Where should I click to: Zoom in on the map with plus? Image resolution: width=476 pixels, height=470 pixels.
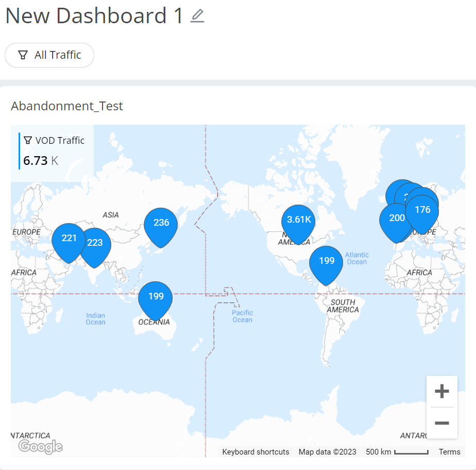441,392
